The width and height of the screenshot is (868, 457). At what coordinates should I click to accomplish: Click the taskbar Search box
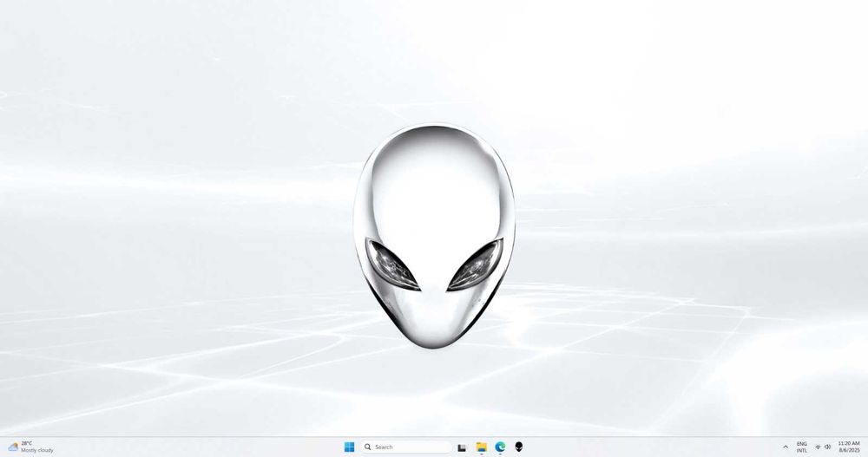point(405,447)
